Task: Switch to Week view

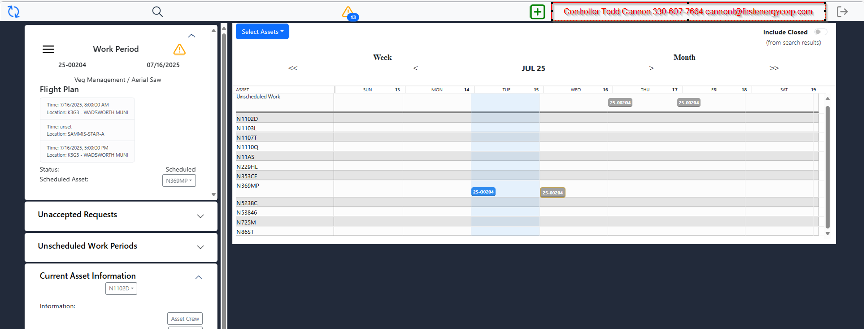Action: coord(382,58)
